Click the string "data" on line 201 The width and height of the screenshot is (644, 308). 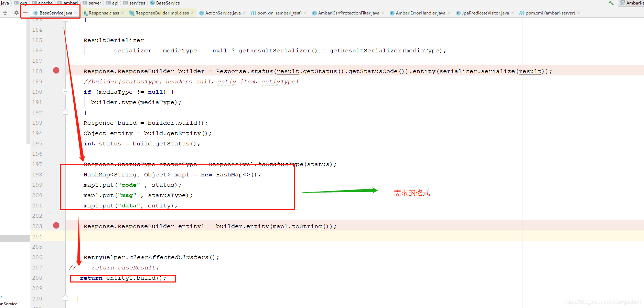129,206
